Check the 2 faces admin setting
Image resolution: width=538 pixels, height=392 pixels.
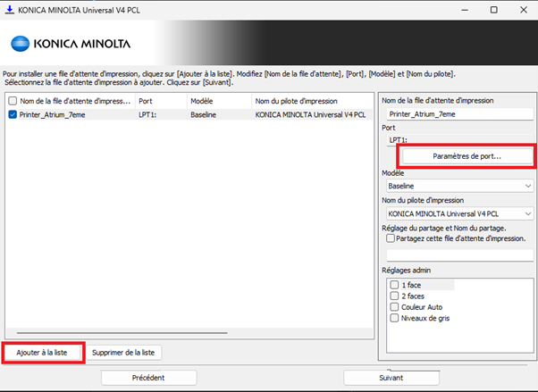coord(394,295)
